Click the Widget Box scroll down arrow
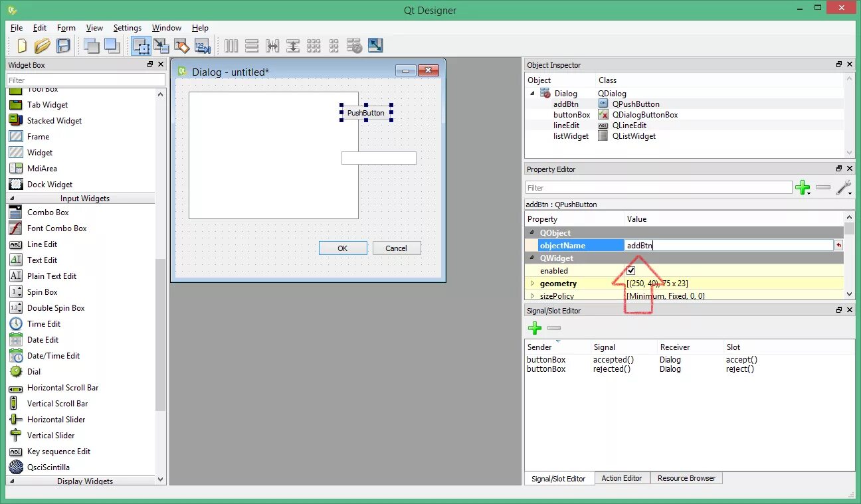The height and width of the screenshot is (504, 861). [161, 479]
